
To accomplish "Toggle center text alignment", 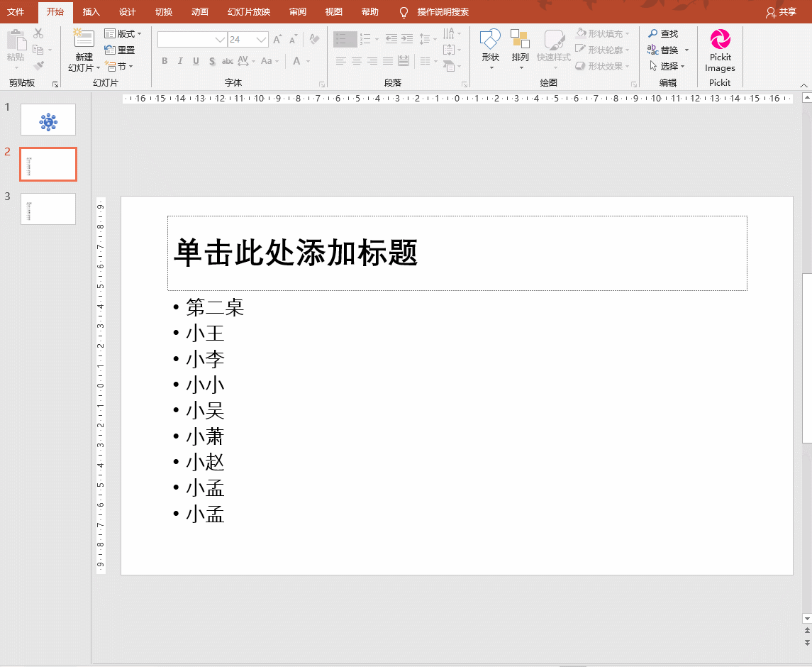I will [x=357, y=62].
